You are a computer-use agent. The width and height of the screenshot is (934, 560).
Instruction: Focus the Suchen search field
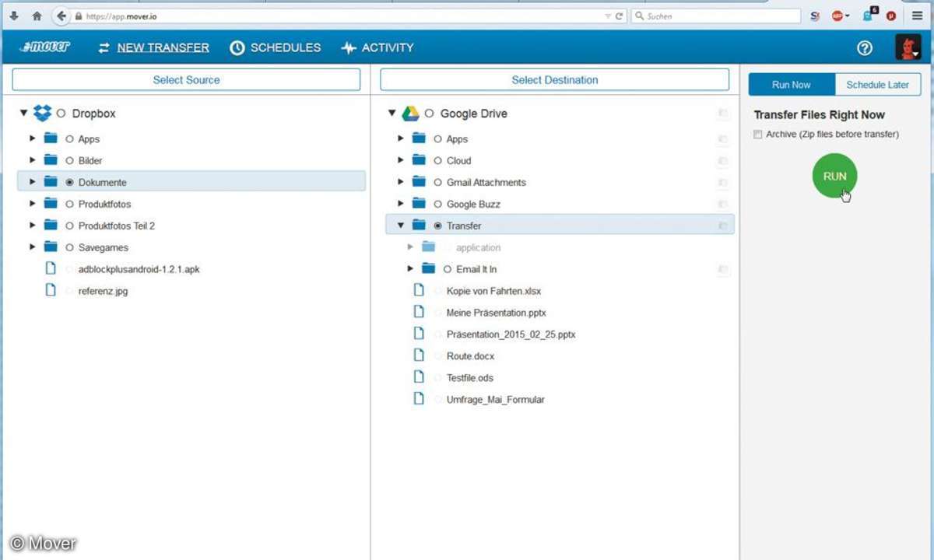click(716, 16)
